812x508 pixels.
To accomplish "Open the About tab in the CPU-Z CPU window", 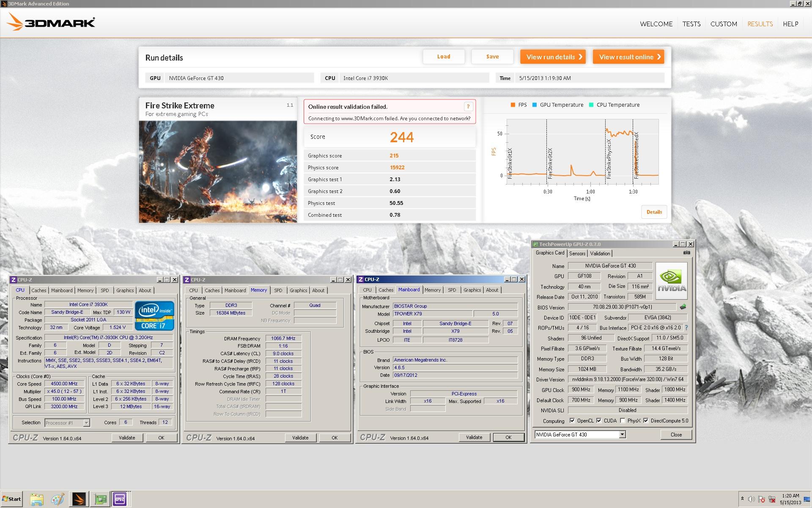I will (145, 290).
